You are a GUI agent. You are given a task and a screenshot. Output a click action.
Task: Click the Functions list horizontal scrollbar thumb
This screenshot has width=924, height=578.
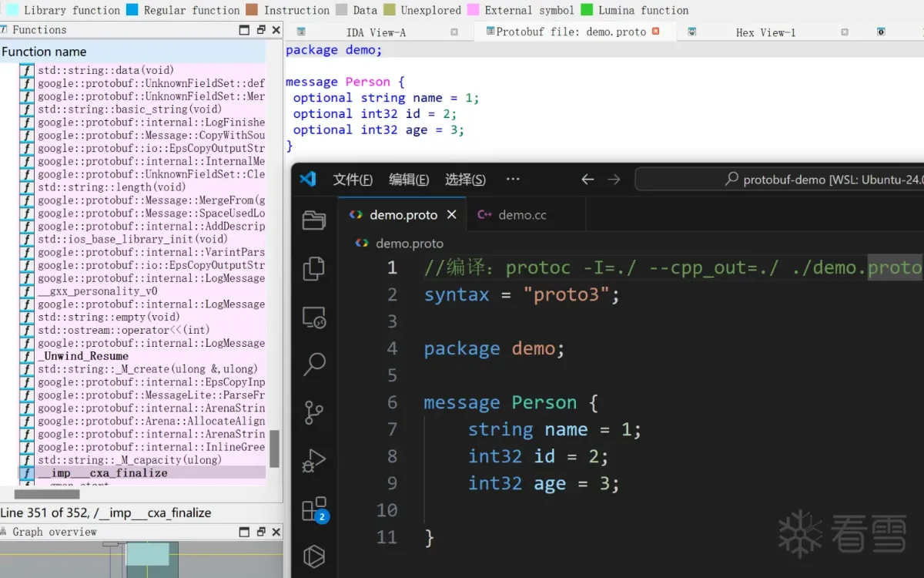click(x=47, y=494)
